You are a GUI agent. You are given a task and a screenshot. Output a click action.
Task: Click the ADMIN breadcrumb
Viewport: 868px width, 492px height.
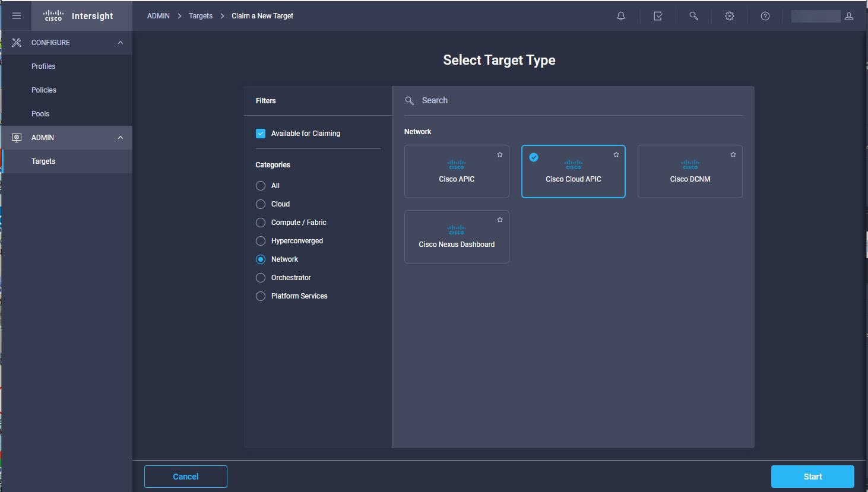tap(159, 16)
